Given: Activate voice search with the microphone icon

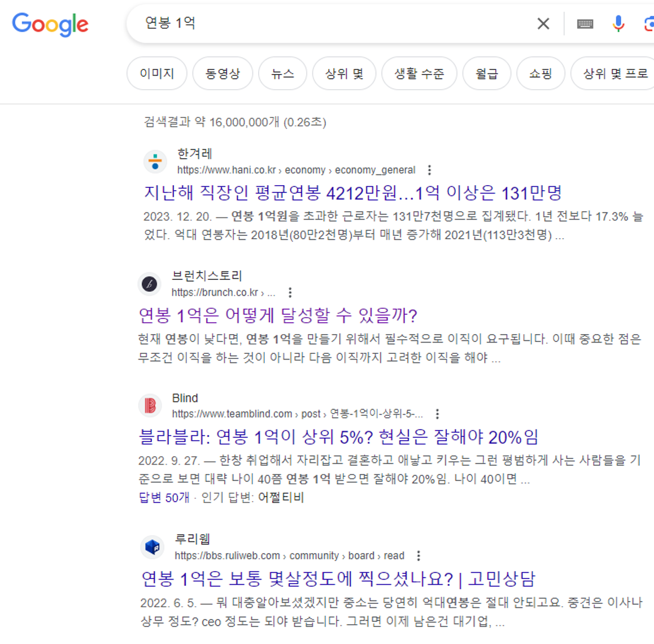Looking at the screenshot, I should point(619,24).
